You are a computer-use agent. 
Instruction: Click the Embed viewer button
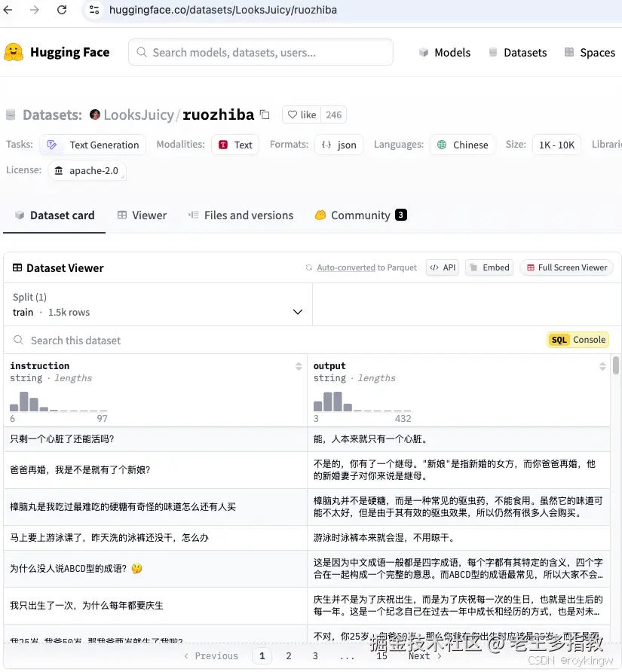[489, 267]
